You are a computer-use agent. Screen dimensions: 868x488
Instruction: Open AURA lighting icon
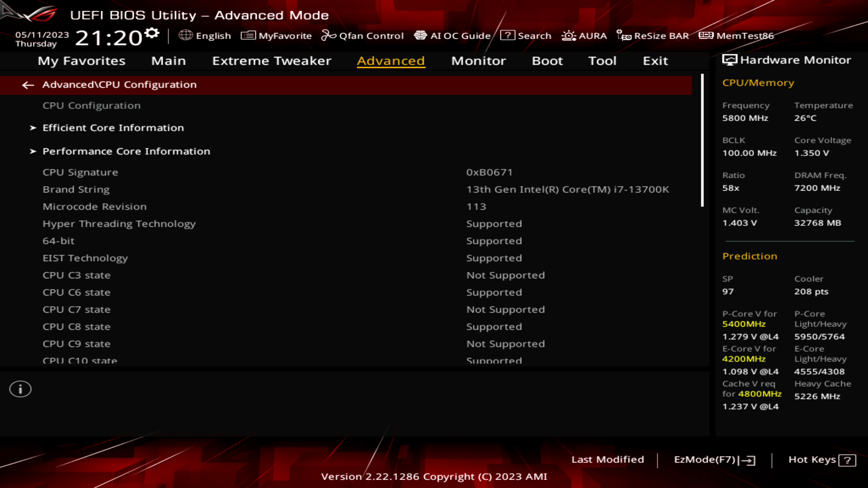569,35
